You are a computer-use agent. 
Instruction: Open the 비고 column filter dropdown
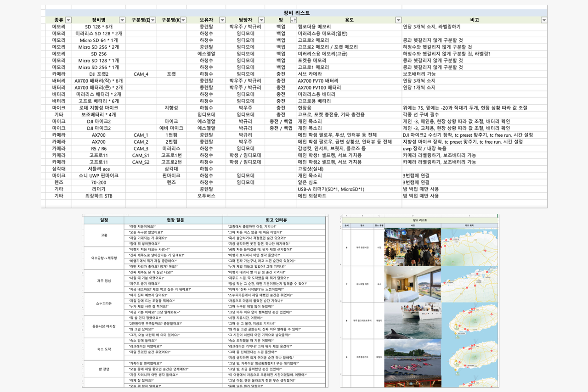click(x=543, y=20)
